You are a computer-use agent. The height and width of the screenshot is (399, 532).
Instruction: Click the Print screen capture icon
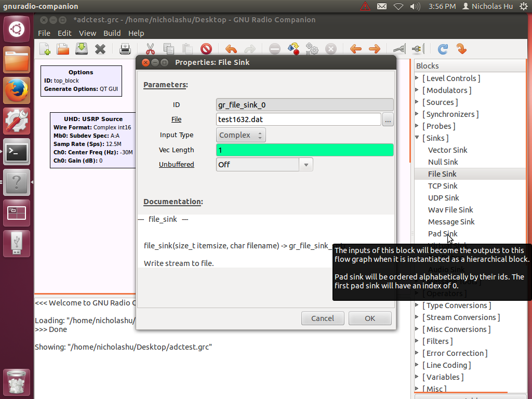point(125,49)
